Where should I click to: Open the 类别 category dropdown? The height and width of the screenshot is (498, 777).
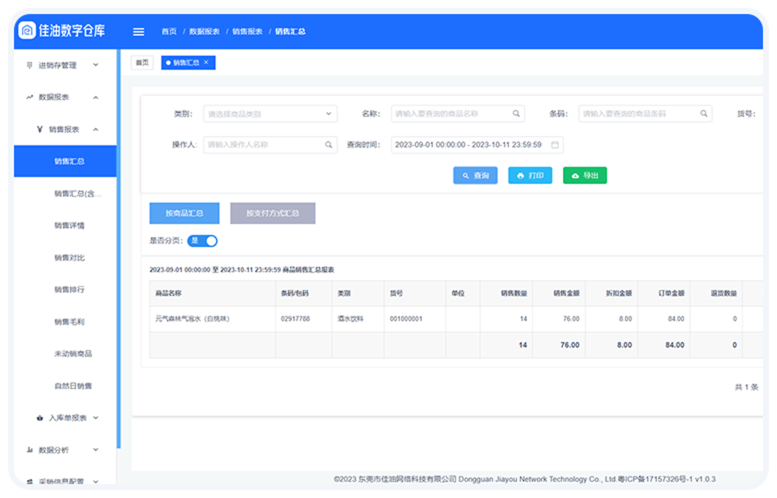[x=270, y=114]
